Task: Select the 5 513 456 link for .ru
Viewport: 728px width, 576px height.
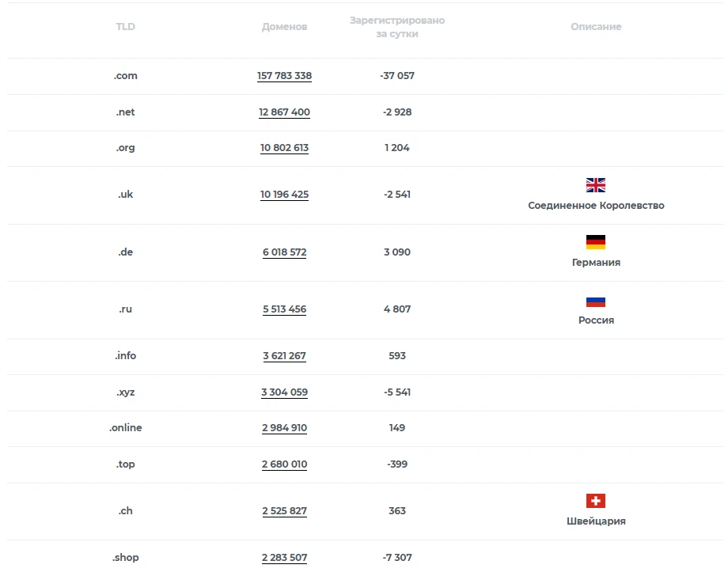Action: tap(285, 309)
